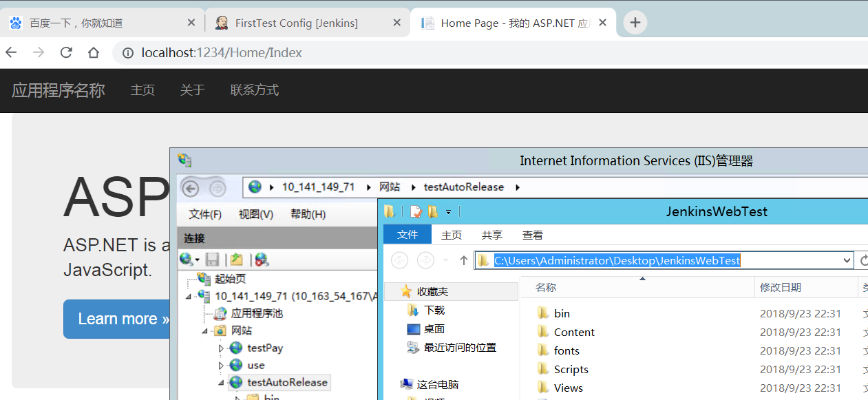This screenshot has width=868, height=400.
Task: Collapse the 网站 tree node
Action: pos(205,330)
